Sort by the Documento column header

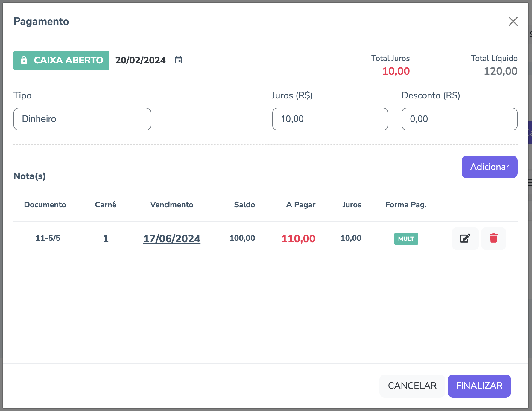tap(45, 205)
